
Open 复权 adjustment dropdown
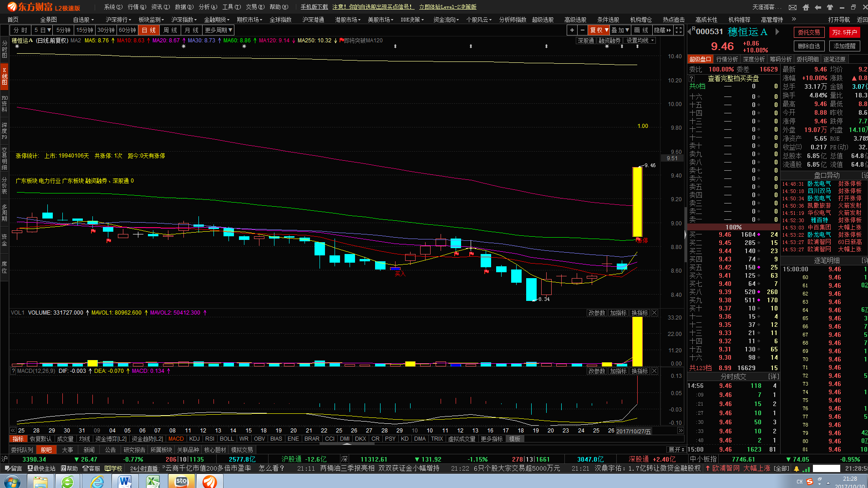[x=599, y=30]
